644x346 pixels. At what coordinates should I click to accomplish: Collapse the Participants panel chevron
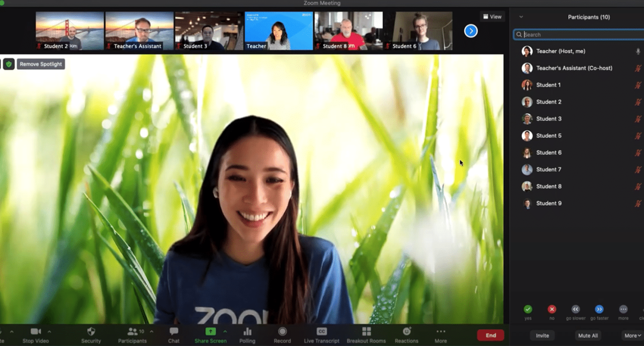pyautogui.click(x=521, y=17)
